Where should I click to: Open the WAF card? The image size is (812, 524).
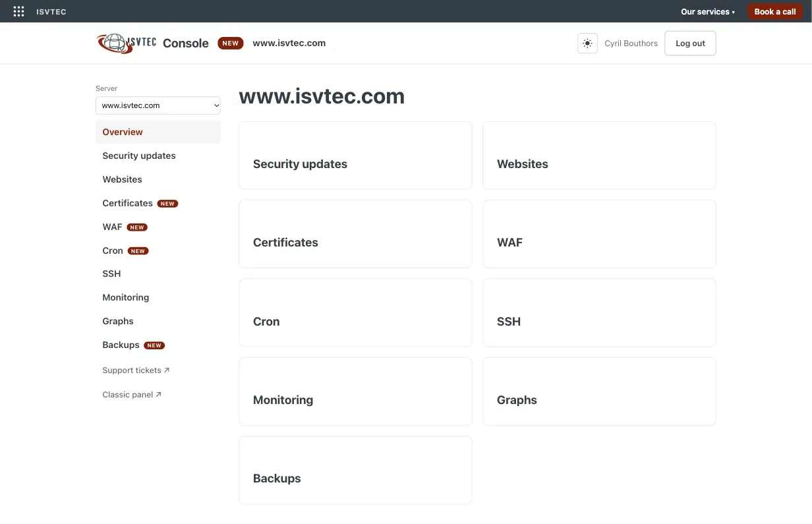599,234
